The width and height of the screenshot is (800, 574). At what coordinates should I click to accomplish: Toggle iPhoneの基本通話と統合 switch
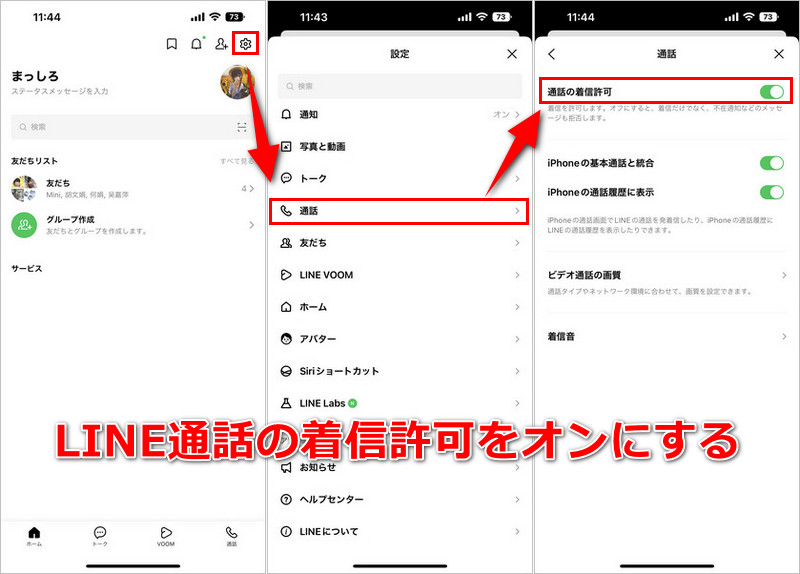click(772, 163)
